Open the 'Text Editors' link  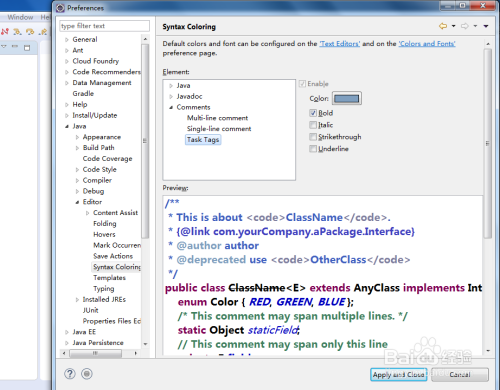click(340, 44)
